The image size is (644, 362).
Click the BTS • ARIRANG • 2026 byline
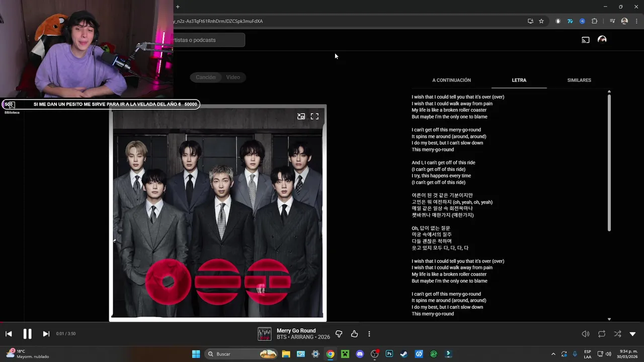[303, 337]
